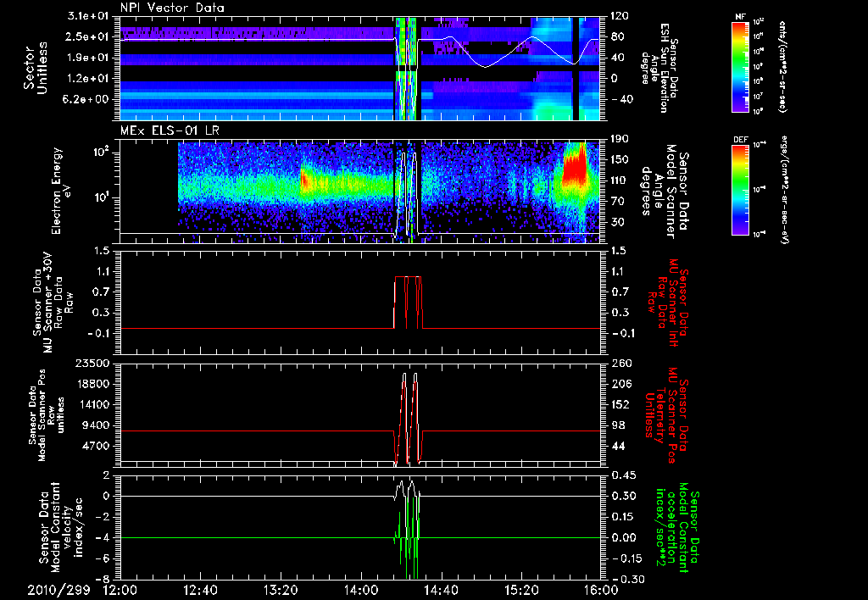Click the 13:20 time axis label
This screenshot has width=868, height=600.
281,590
